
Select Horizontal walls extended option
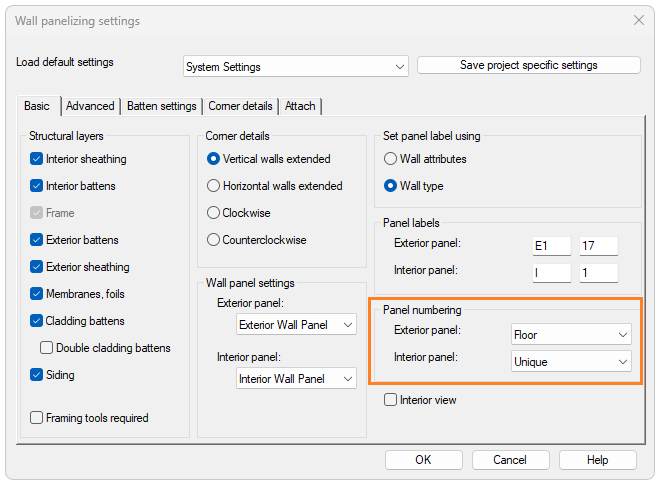(x=213, y=186)
